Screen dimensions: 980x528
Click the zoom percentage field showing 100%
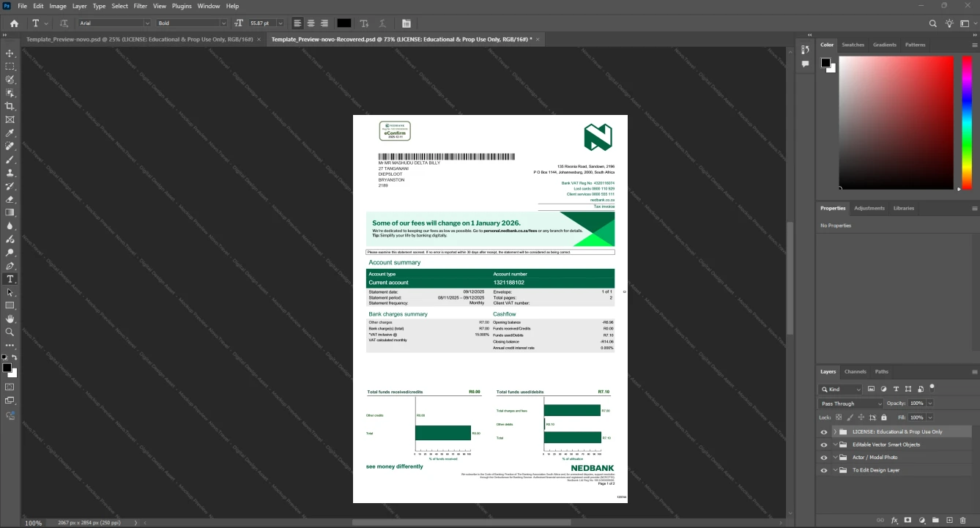[x=34, y=523]
